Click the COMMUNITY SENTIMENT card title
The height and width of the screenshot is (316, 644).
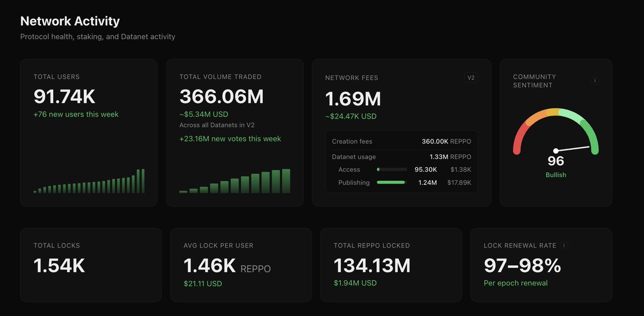pos(535,81)
